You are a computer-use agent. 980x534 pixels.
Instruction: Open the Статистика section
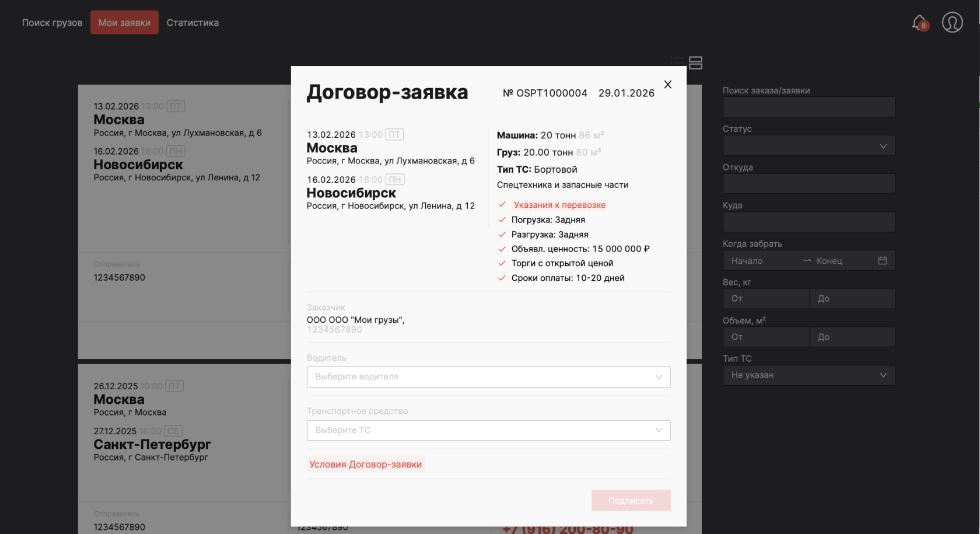point(192,22)
